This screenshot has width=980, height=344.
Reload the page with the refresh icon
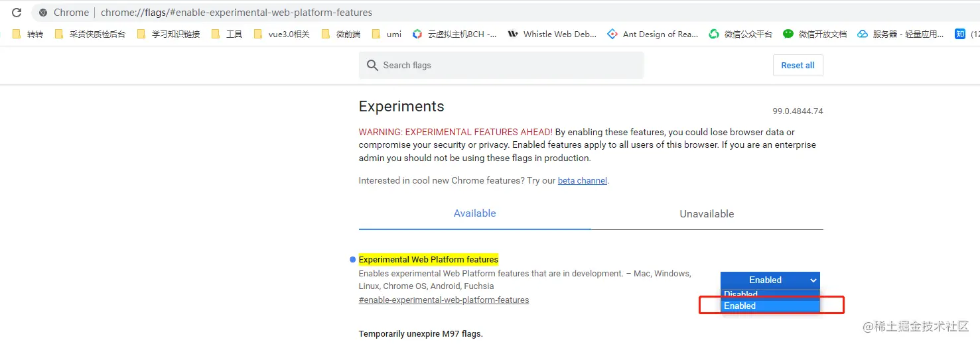click(17, 13)
